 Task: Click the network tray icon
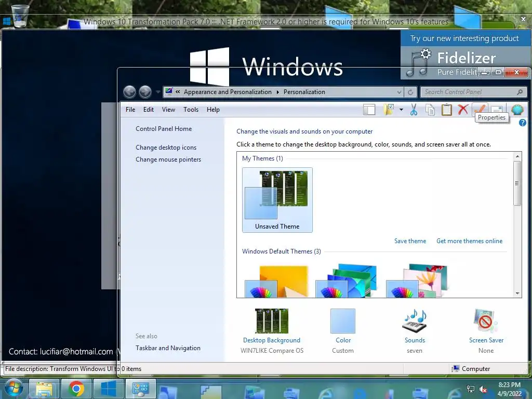[x=471, y=390]
